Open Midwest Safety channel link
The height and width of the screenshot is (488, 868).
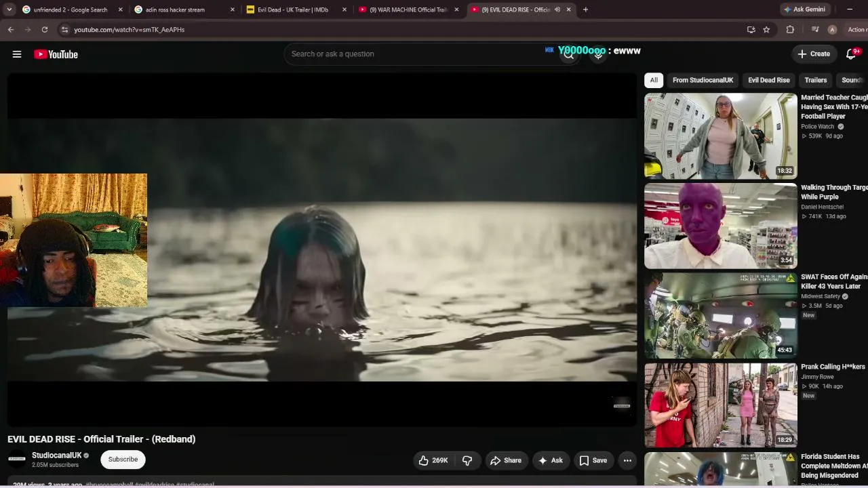(x=821, y=296)
